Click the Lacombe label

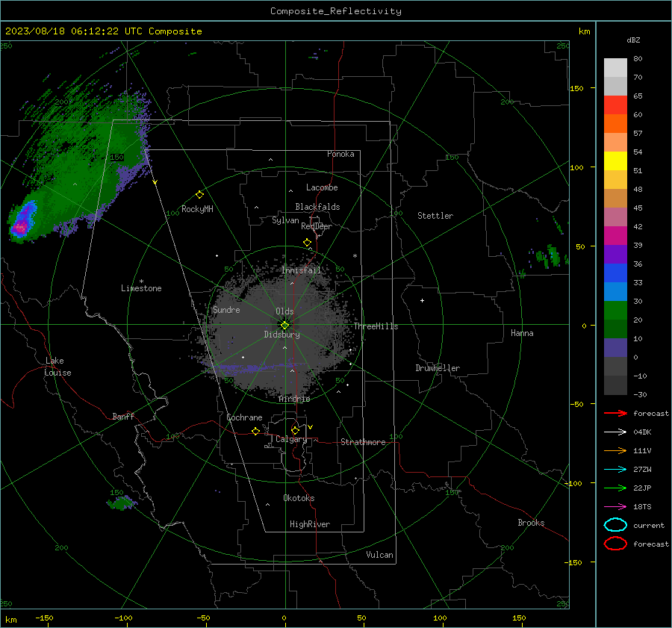(x=322, y=187)
